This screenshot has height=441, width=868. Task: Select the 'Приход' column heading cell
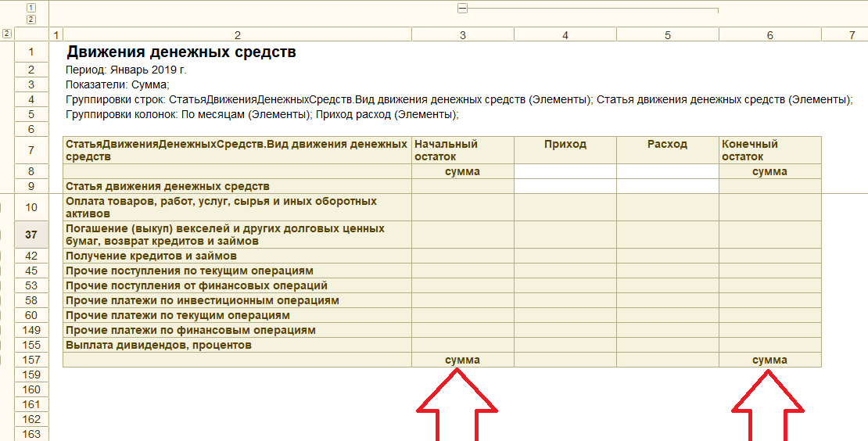[x=565, y=145]
